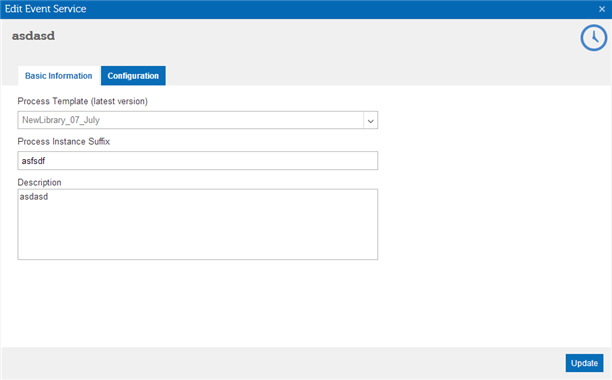Close the Edit Event Service dialog
Image resolution: width=612 pixels, height=380 pixels.
point(602,9)
